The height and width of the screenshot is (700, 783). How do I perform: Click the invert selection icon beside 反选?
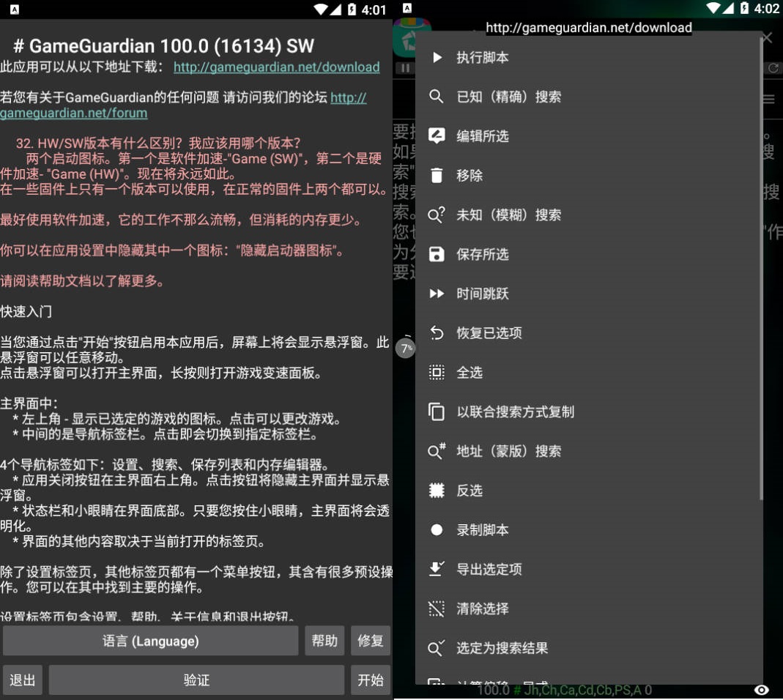437,491
